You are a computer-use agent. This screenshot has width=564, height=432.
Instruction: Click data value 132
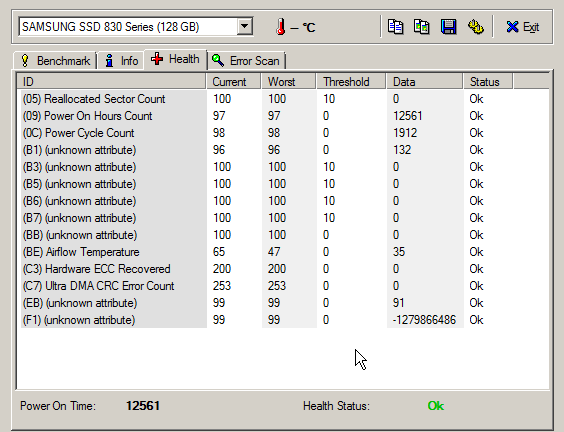coord(402,150)
